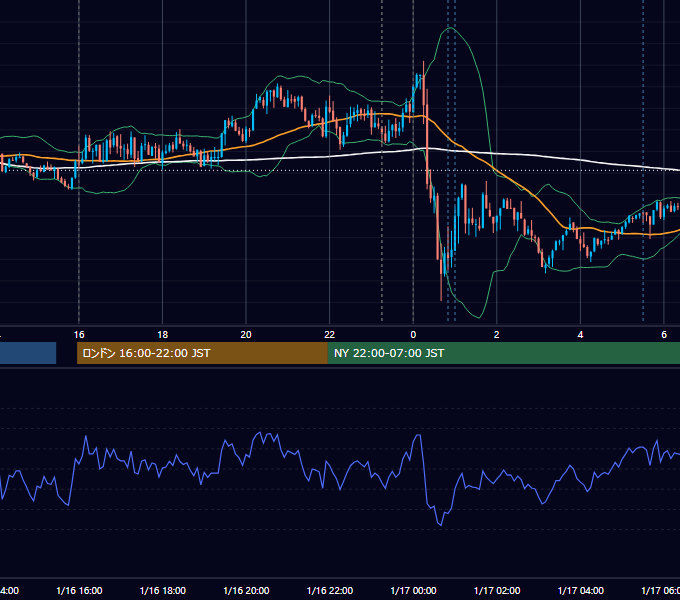Viewport: 680px width, 600px height.
Task: Click the '1/17 00:00' date label
Action: pos(413,590)
